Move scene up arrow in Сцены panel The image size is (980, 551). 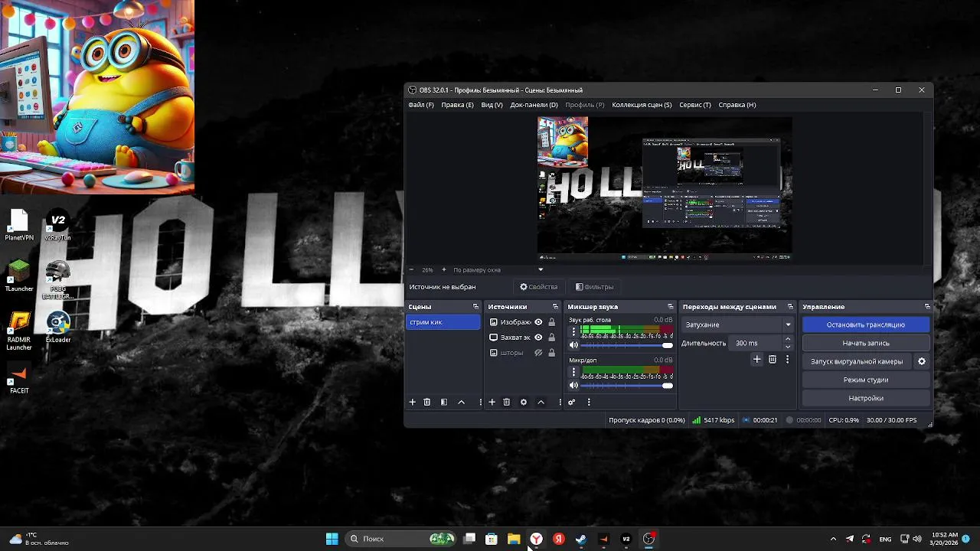click(x=461, y=402)
